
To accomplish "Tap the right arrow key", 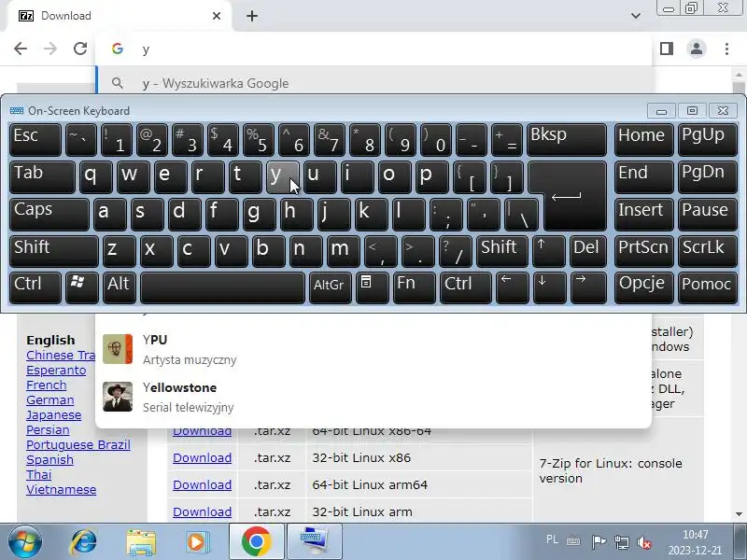I will [588, 287].
